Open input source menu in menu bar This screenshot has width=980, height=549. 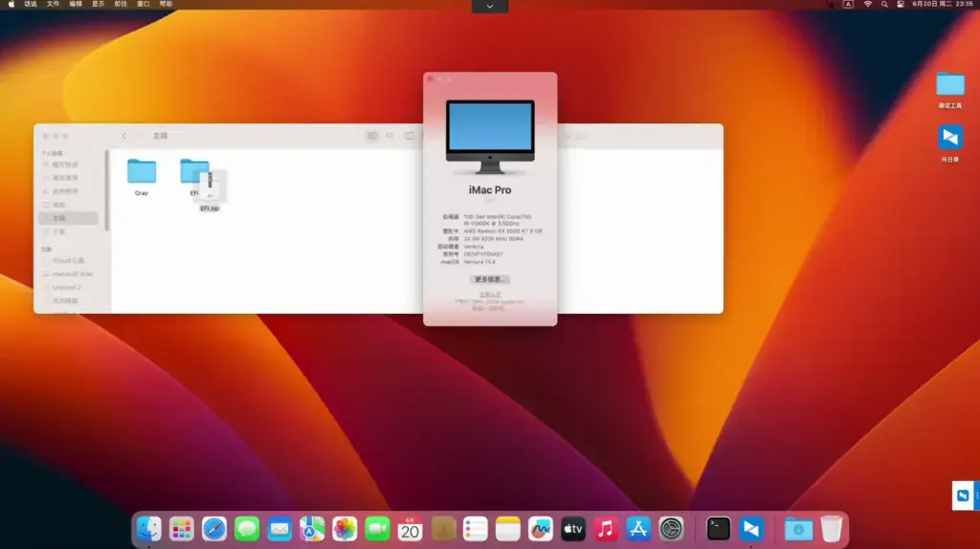tap(848, 4)
